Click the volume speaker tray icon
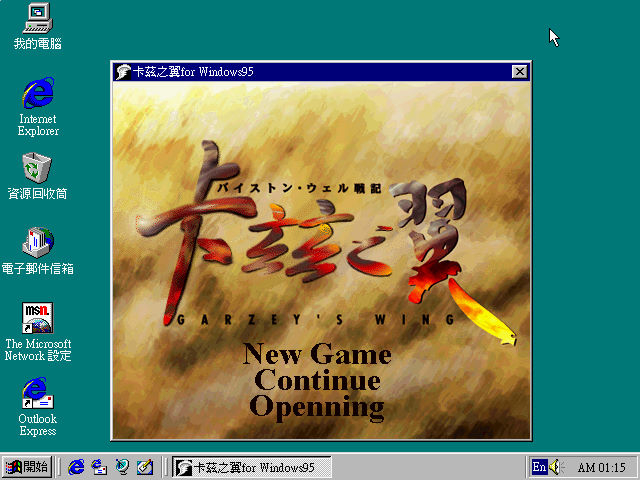Viewport: 640px width, 480px height. pos(556,467)
